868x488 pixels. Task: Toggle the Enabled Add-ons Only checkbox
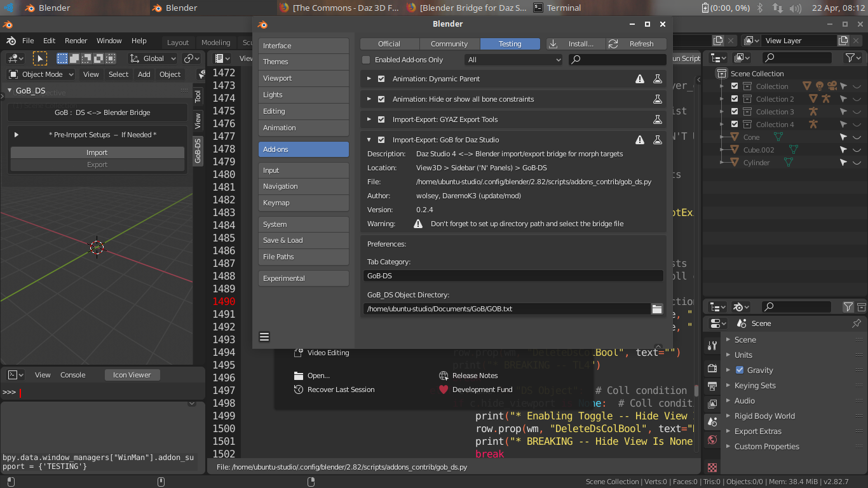366,60
